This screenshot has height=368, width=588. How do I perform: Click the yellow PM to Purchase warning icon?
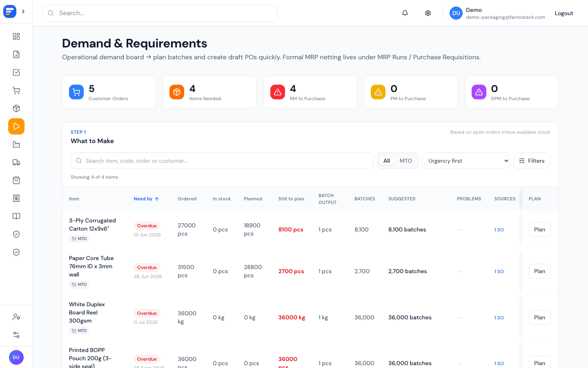(x=378, y=92)
